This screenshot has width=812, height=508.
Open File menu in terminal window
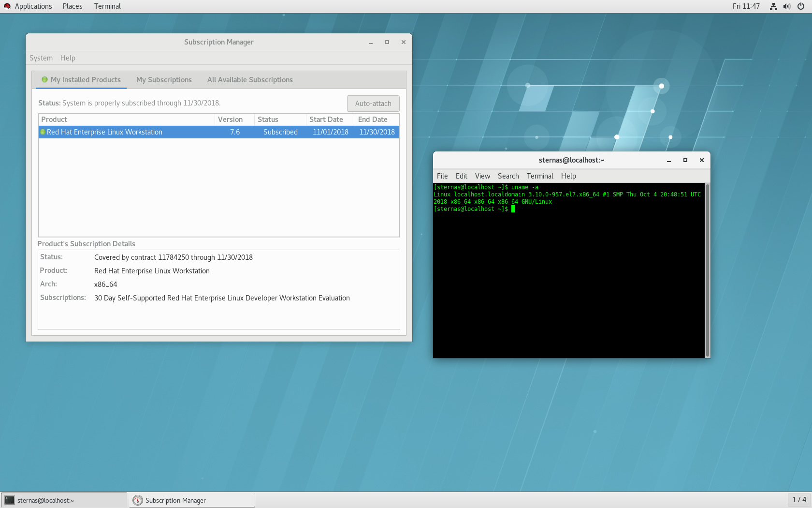[x=442, y=176]
